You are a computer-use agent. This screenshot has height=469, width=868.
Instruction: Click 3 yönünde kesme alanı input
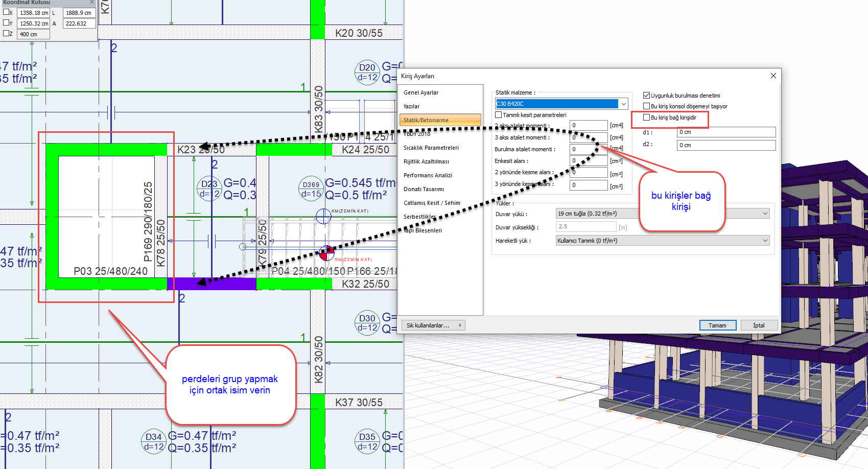click(x=589, y=185)
